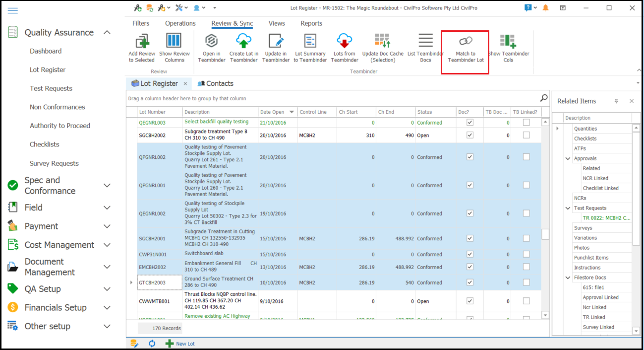Open the Views ribbon tab
The height and width of the screenshot is (350, 644).
[x=277, y=23]
